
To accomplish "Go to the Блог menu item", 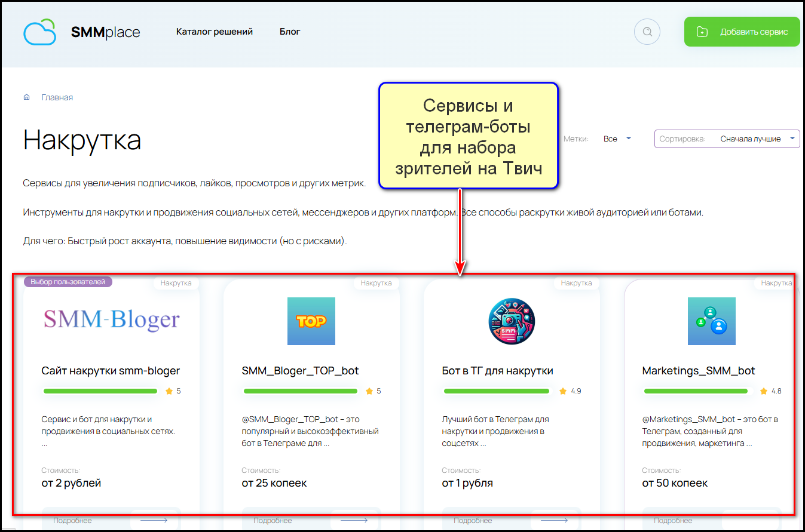I will [290, 32].
